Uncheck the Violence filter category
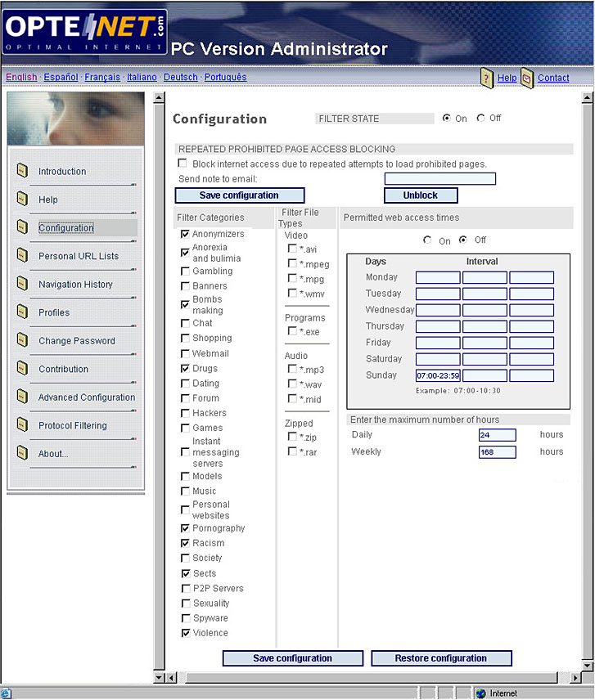Image resolution: width=595 pixels, height=700 pixels. click(186, 633)
